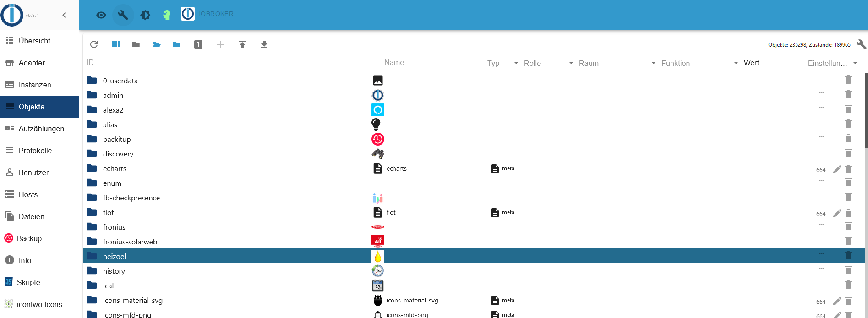Delete the echarts folder via trash icon
868x318 pixels.
pos(848,169)
